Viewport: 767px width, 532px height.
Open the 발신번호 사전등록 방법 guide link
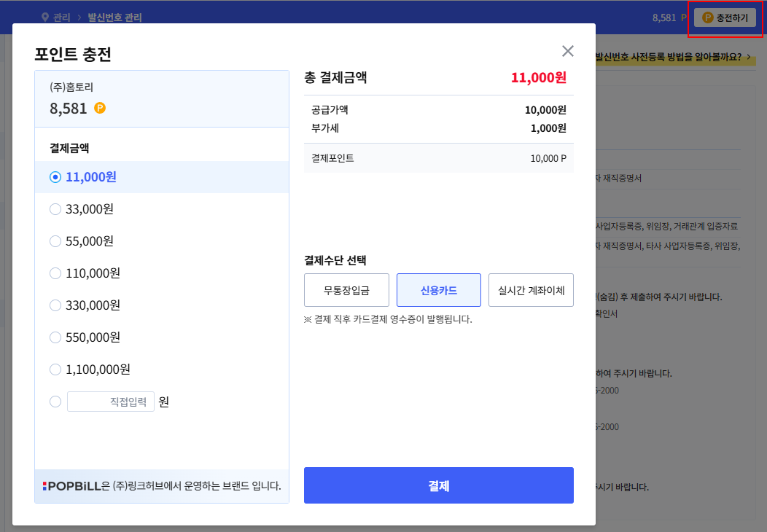click(673, 56)
